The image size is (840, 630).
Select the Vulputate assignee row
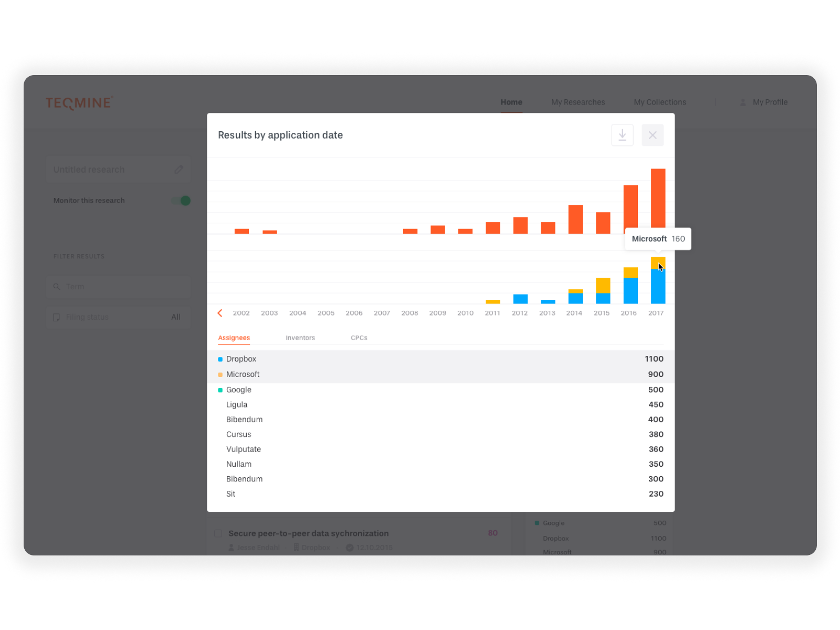click(440, 449)
